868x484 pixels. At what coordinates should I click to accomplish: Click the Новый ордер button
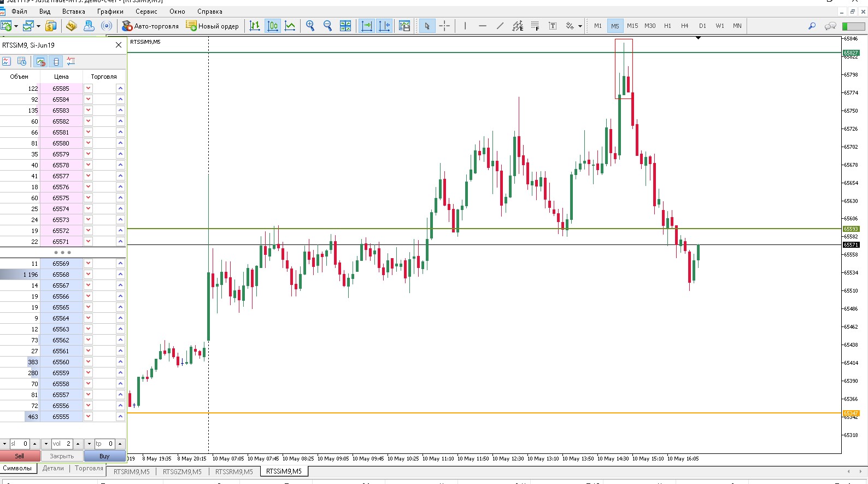(213, 26)
